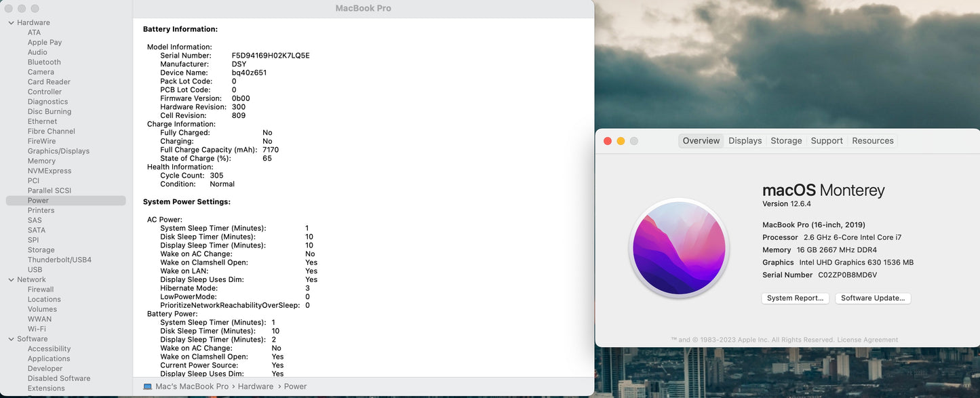980x398 pixels.
Task: Select Memory in the Hardware list
Action: coord(41,161)
